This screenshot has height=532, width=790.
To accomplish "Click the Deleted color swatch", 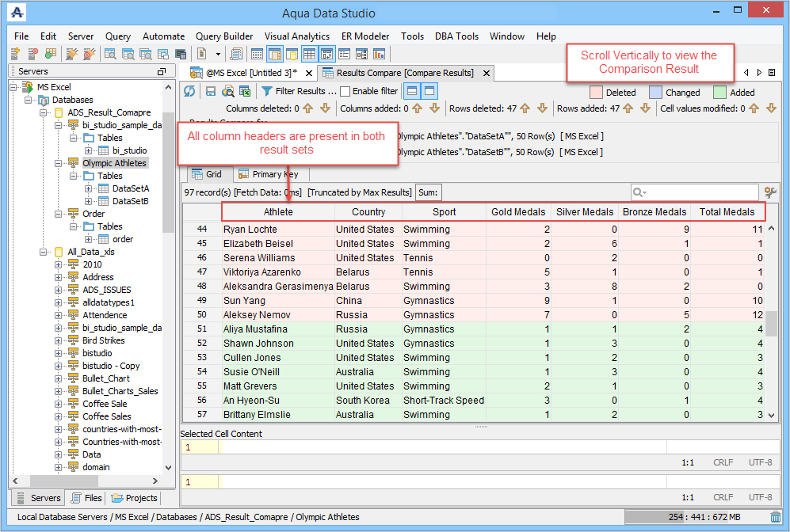I will 597,92.
